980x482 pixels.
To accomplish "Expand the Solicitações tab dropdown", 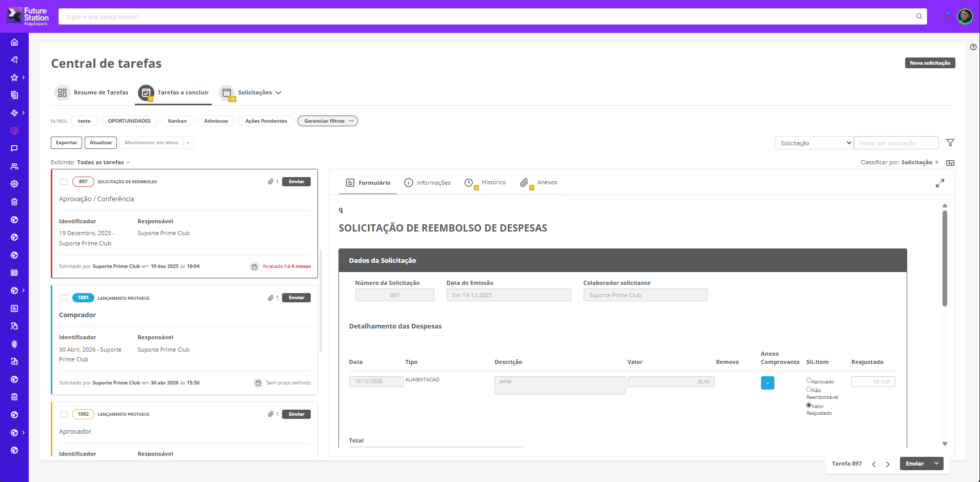I will (x=278, y=93).
